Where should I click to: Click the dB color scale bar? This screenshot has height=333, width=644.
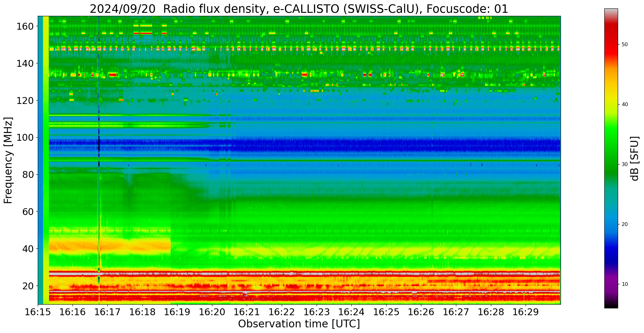pyautogui.click(x=611, y=158)
